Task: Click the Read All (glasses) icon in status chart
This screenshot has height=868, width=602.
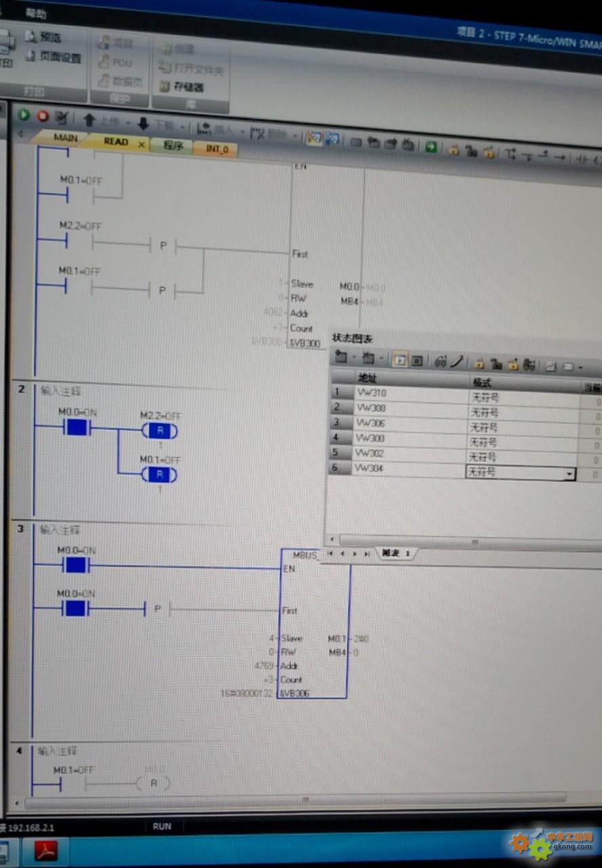Action: [x=440, y=361]
